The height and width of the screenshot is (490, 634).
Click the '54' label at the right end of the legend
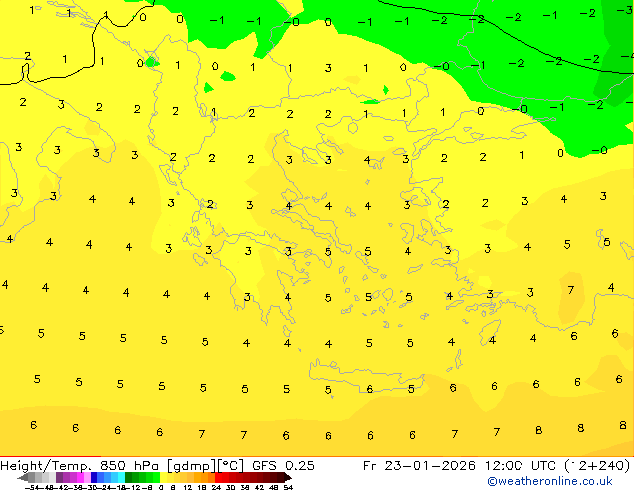coord(287,487)
